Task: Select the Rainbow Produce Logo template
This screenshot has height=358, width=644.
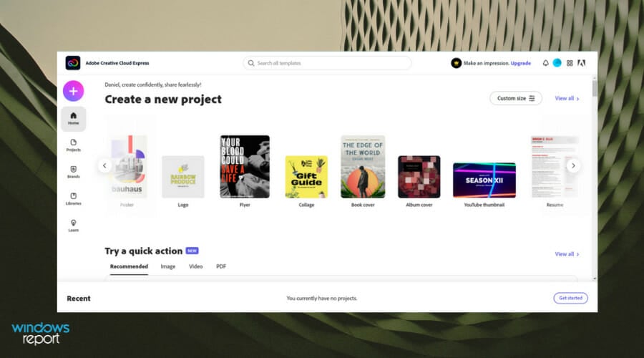Action: click(182, 177)
